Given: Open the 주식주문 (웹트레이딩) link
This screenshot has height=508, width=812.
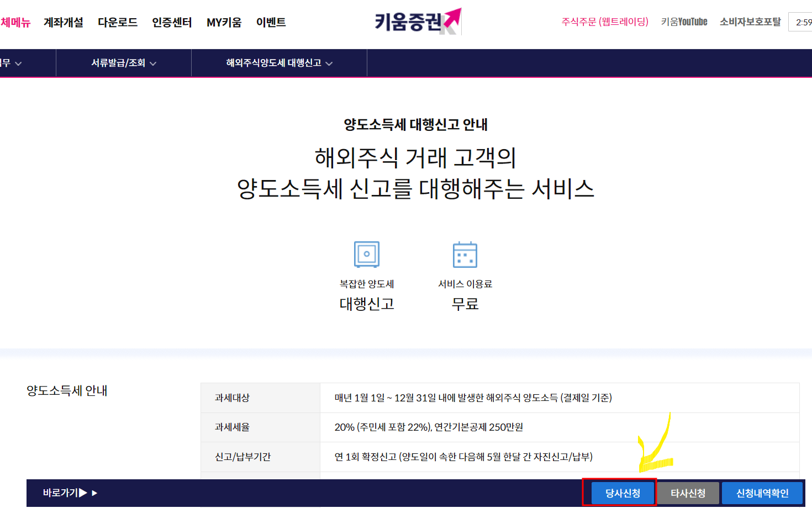Looking at the screenshot, I should [x=604, y=22].
